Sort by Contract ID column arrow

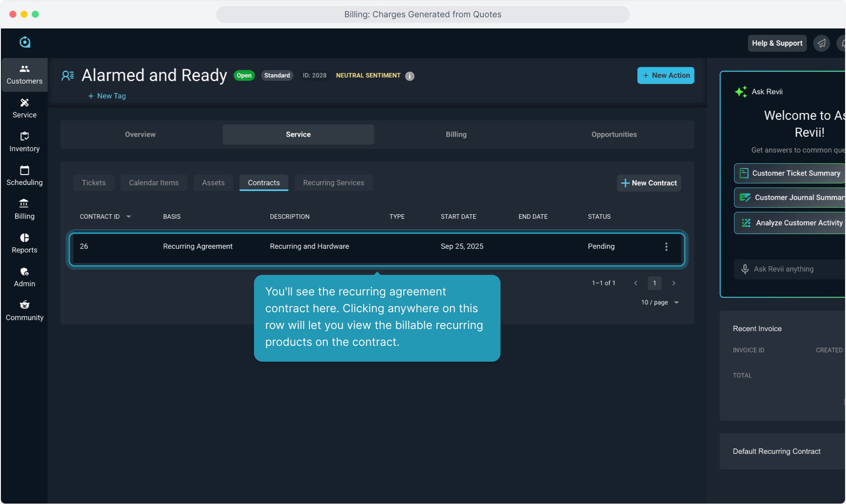(129, 217)
